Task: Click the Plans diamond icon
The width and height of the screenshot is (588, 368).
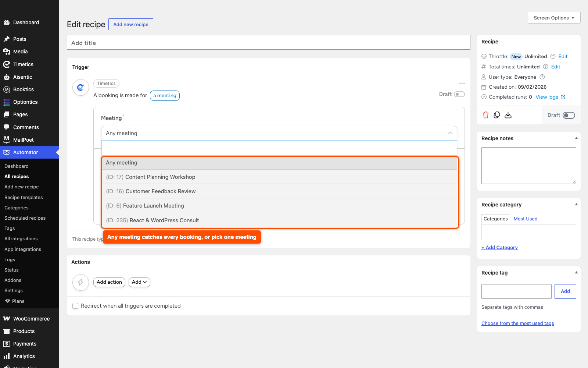Action: [8, 301]
